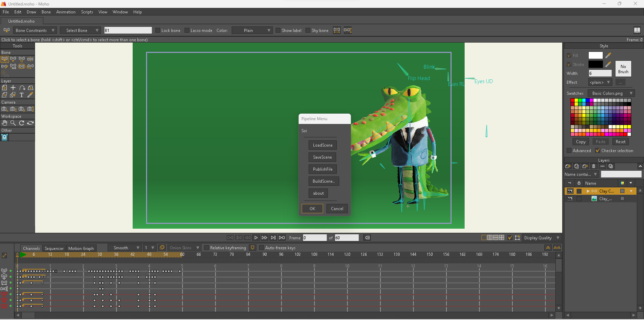644x320 pixels.
Task: Click the PublishFile button
Action: click(x=322, y=169)
